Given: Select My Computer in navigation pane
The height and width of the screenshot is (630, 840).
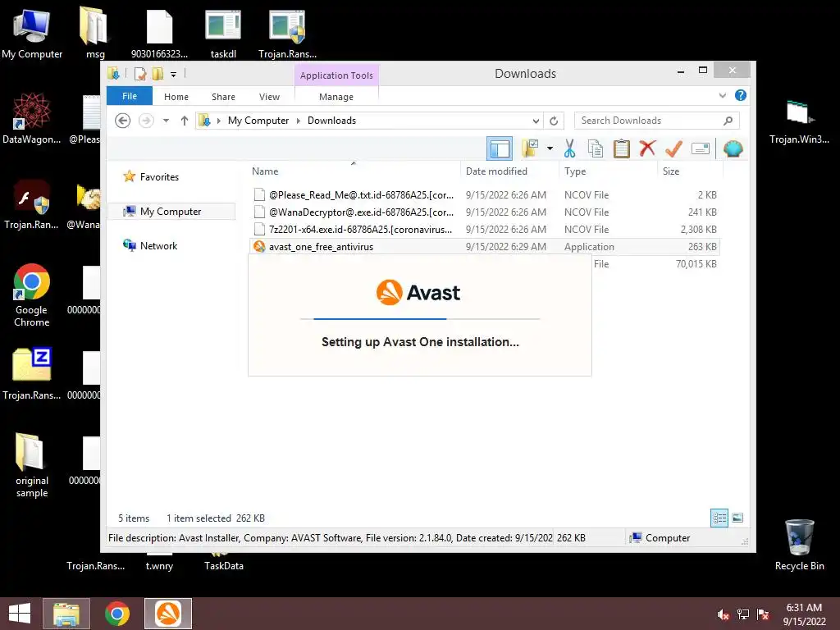Looking at the screenshot, I should click(171, 212).
